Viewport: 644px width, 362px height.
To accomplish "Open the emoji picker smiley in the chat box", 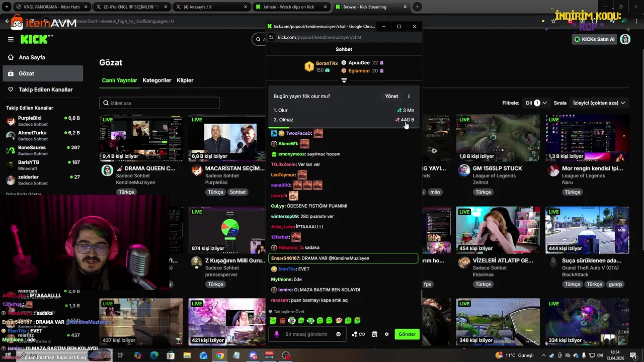I will [338, 334].
